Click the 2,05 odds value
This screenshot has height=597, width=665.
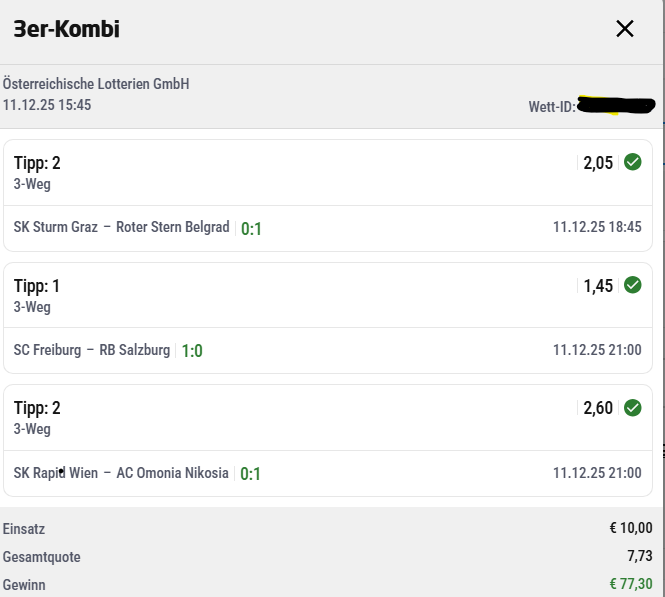point(597,163)
